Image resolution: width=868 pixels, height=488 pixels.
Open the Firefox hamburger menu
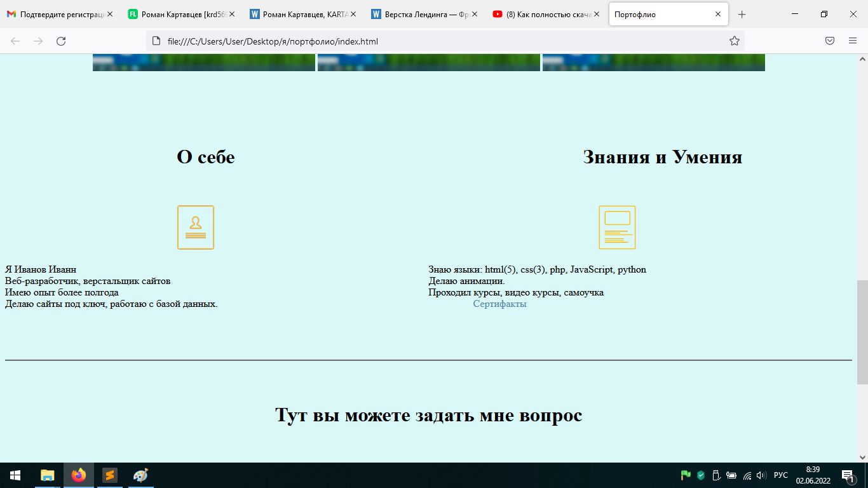[x=853, y=41]
